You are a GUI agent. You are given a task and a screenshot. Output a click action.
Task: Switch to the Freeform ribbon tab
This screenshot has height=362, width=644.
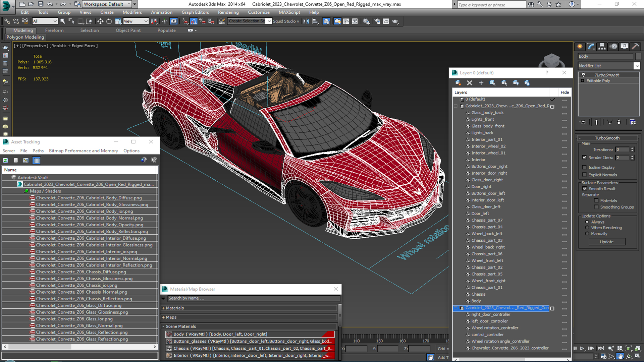click(54, 30)
